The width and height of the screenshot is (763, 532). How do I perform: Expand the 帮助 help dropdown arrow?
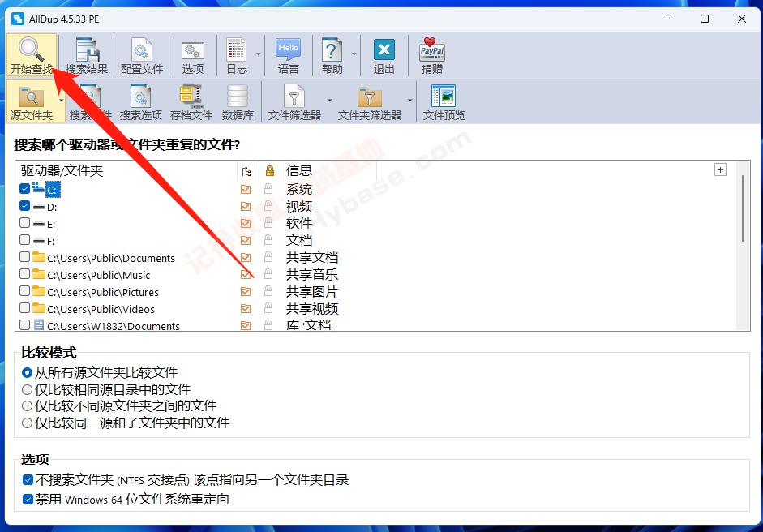tap(354, 54)
